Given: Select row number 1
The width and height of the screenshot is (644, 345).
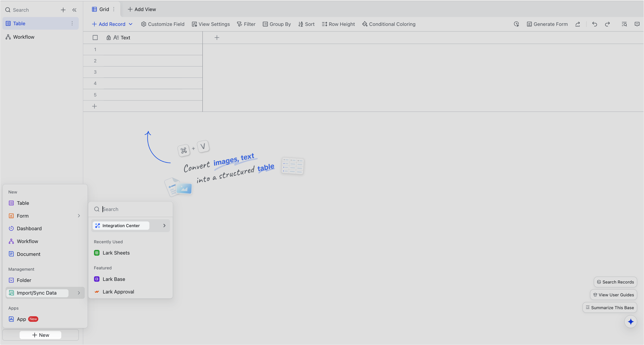Looking at the screenshot, I should tap(95, 50).
